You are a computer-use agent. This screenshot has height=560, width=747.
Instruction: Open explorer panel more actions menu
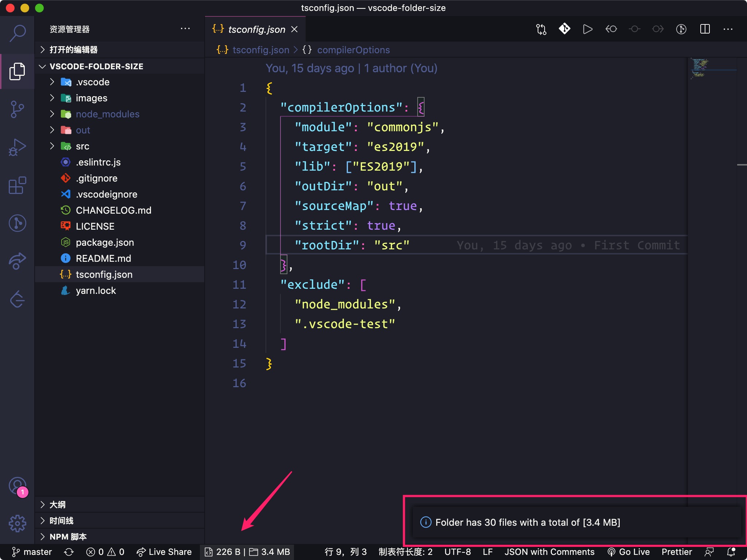tap(185, 29)
